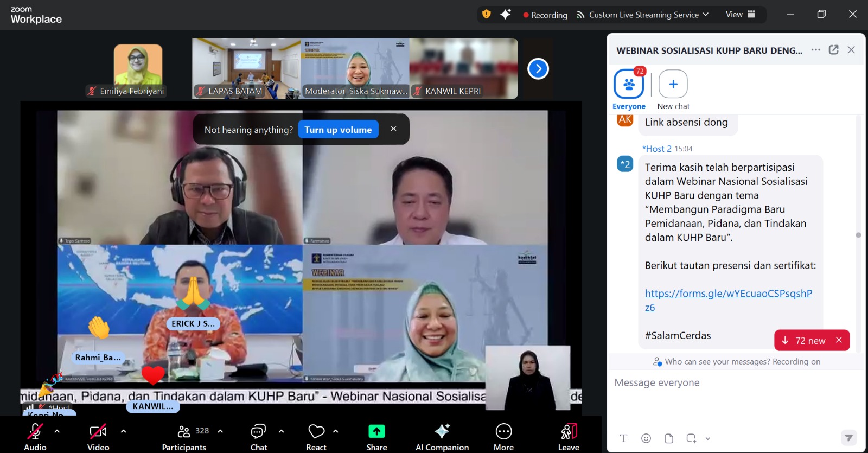868x453 pixels.
Task: Restore down the Zoom window
Action: pyautogui.click(x=821, y=15)
